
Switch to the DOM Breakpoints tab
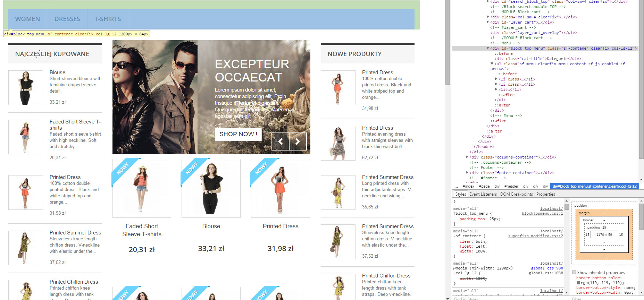[516, 194]
